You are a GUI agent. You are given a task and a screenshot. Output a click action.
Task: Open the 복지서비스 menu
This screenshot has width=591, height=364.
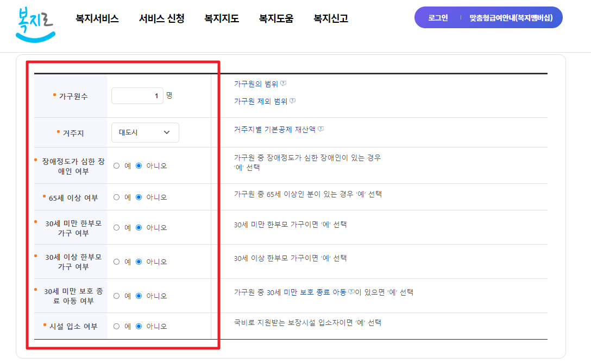click(x=97, y=18)
